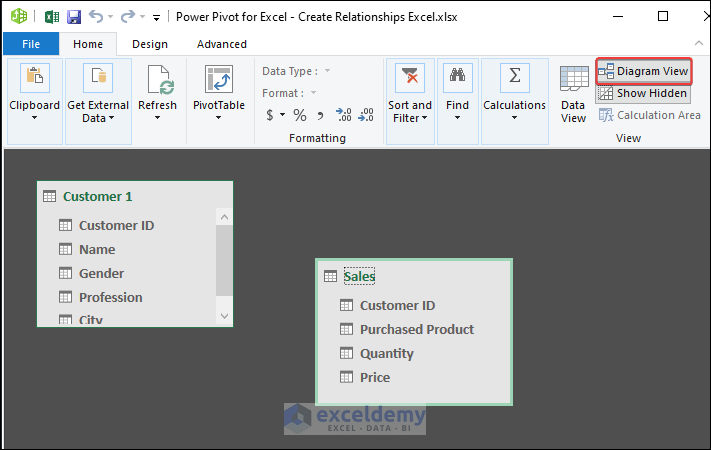Screen dimensions: 711x450
Task: Select Customer ID in Sales table
Action: click(x=397, y=305)
